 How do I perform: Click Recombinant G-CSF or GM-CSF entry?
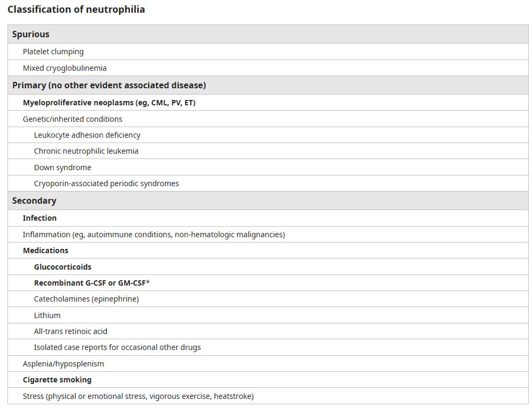click(91, 283)
